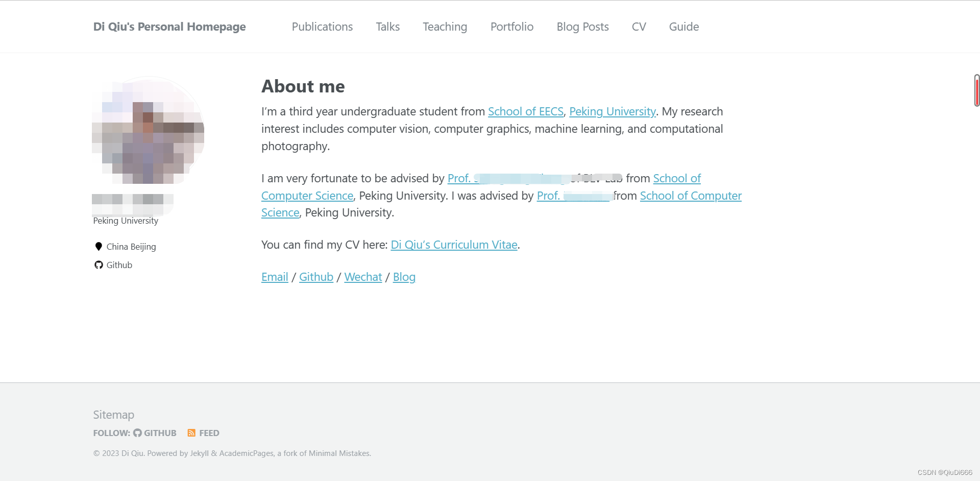
Task: Click the location pin icon beside China Beijing
Action: [99, 247]
